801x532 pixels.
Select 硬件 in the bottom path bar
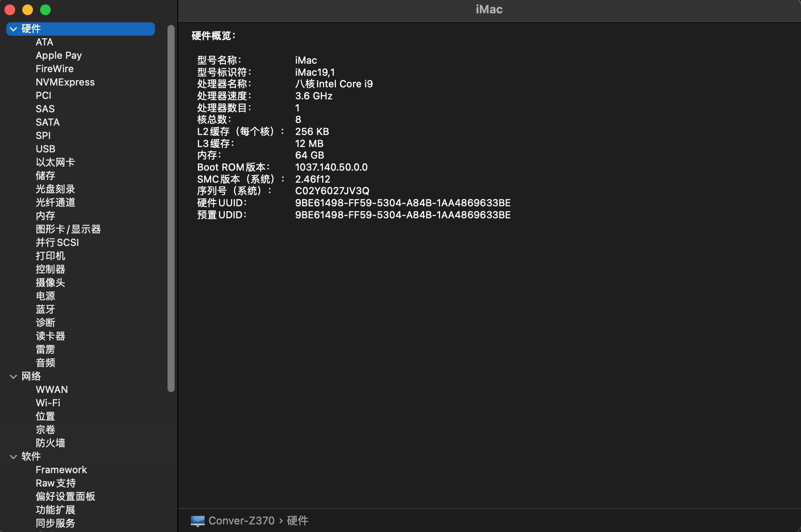(x=298, y=520)
